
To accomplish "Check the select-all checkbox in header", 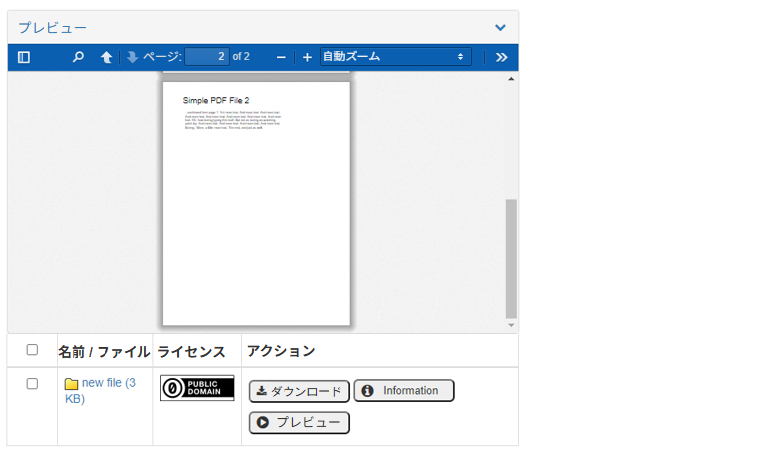I will (x=32, y=350).
